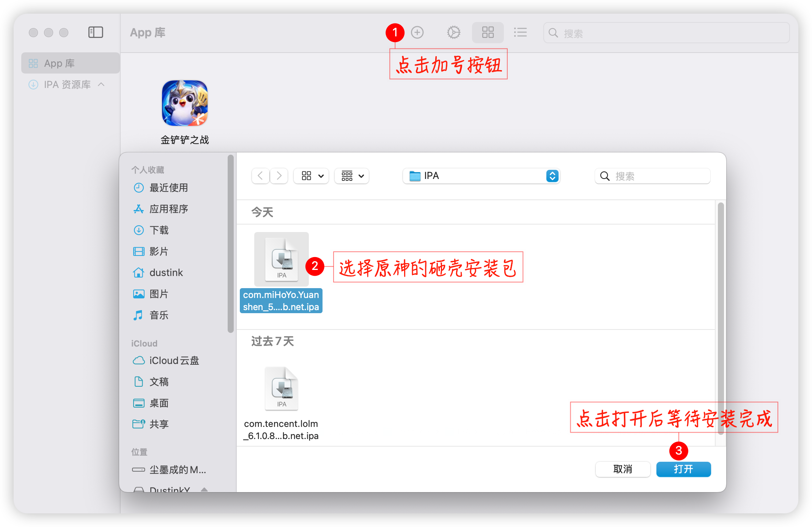Toggle the sidebar panel icon
The height and width of the screenshot is (527, 812).
96,33
